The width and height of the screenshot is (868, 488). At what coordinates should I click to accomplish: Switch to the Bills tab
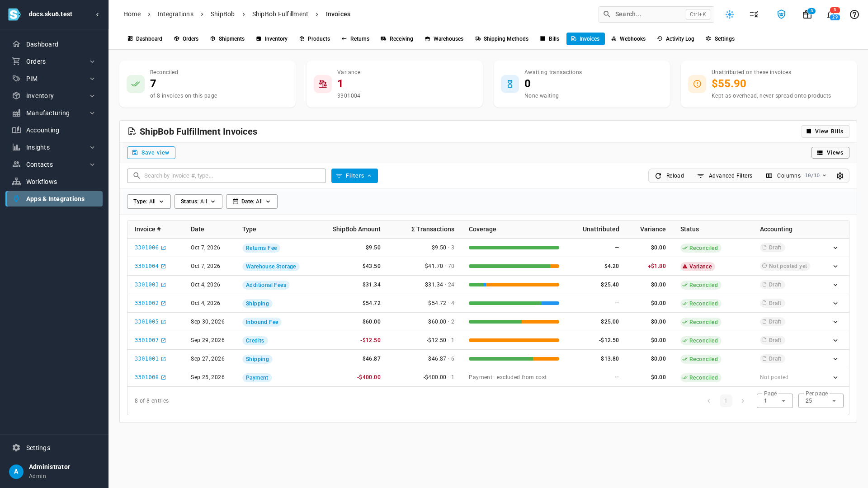coord(549,39)
